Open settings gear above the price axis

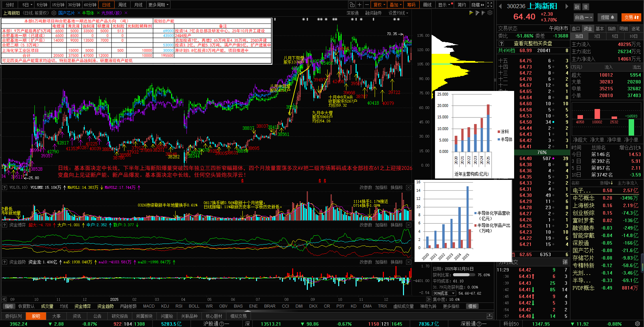[490, 13]
